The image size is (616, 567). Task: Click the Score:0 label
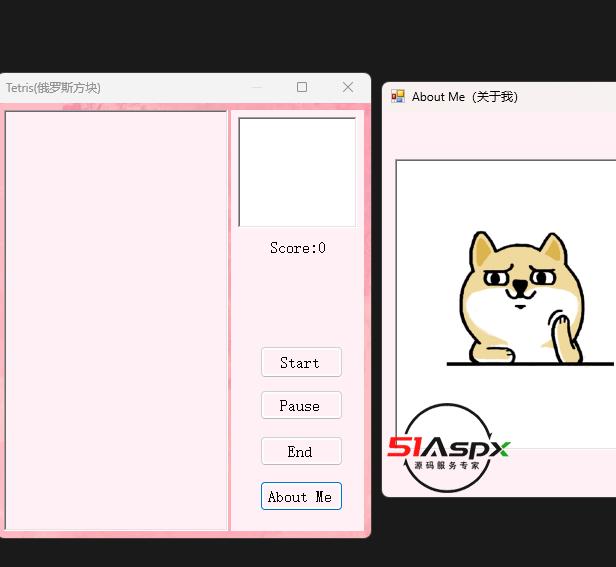[298, 248]
